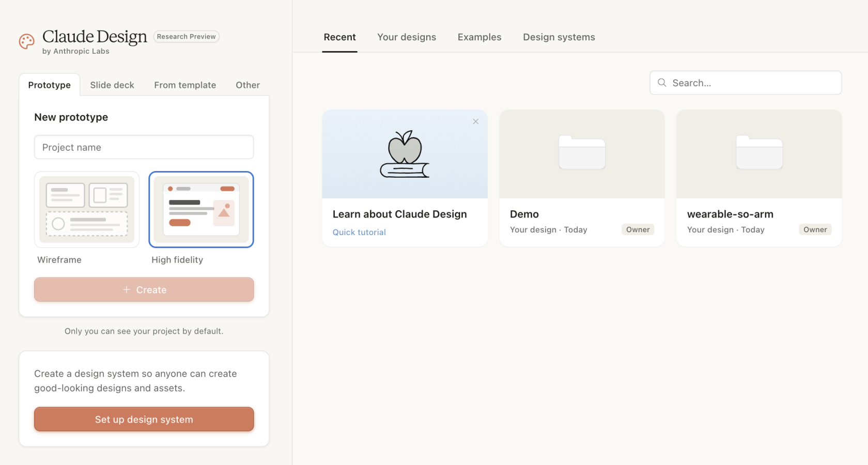
Task: Click the Learn about Claude Design title
Action: point(400,214)
